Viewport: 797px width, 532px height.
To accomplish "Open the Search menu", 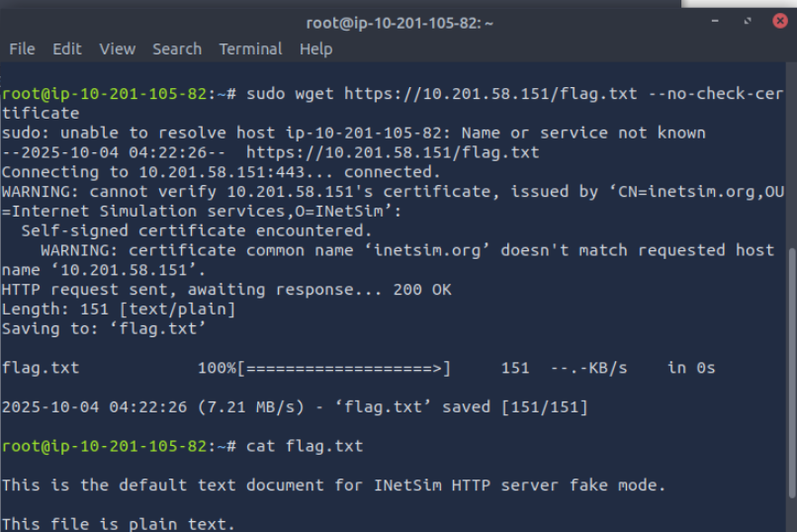I will click(177, 48).
